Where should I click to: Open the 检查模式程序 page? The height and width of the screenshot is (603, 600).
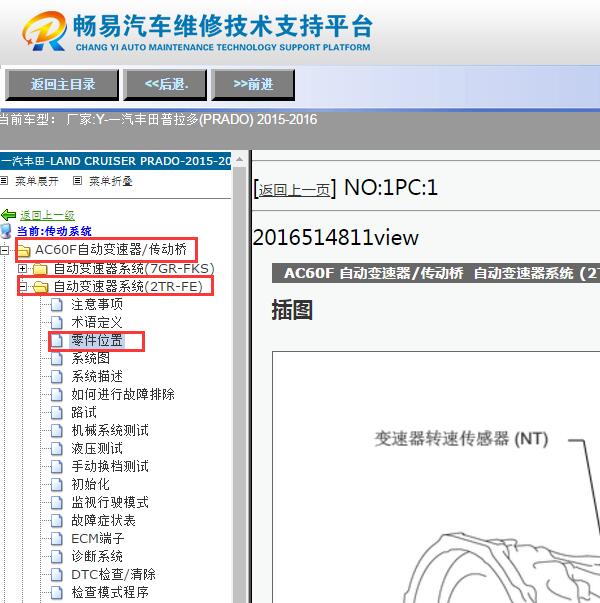tap(110, 592)
